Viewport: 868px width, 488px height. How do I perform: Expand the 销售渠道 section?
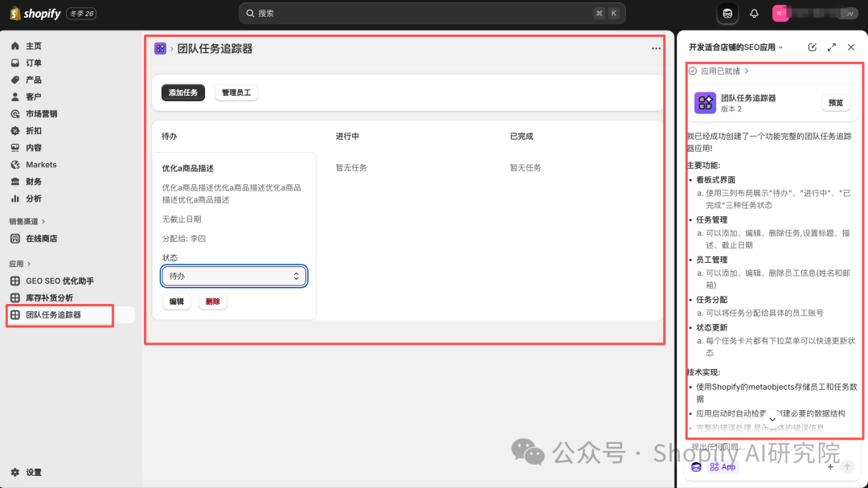tap(27, 222)
